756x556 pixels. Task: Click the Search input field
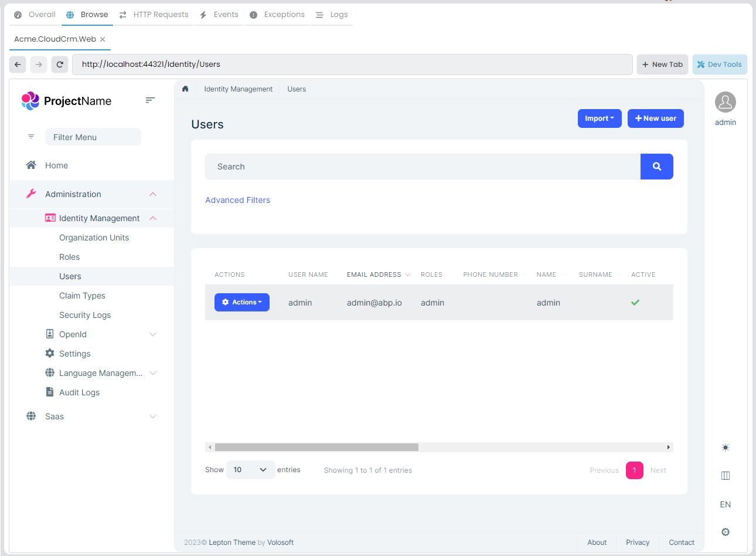point(423,167)
